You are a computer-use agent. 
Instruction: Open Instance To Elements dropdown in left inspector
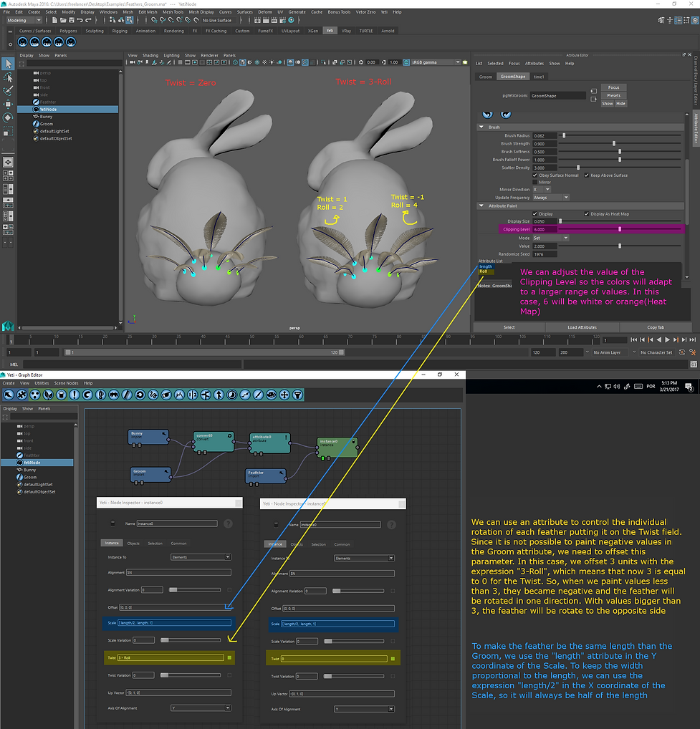point(201,557)
